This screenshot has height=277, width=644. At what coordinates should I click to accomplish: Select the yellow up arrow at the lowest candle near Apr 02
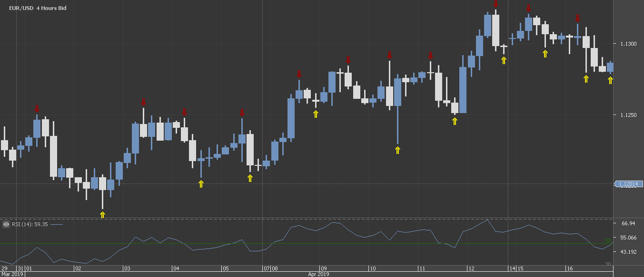pyautogui.click(x=102, y=215)
